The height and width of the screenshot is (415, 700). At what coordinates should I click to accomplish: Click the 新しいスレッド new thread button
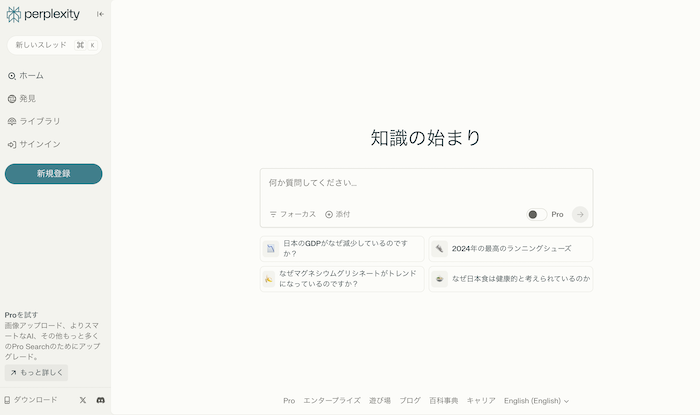pos(54,45)
